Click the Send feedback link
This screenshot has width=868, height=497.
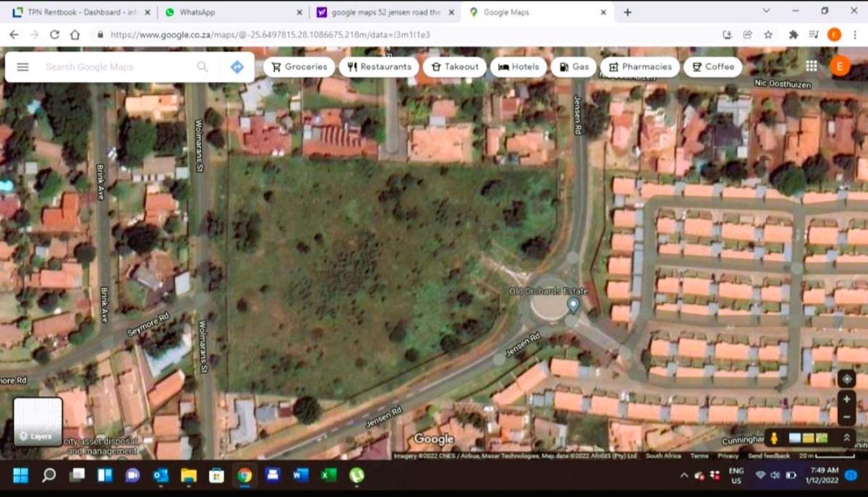(x=768, y=456)
